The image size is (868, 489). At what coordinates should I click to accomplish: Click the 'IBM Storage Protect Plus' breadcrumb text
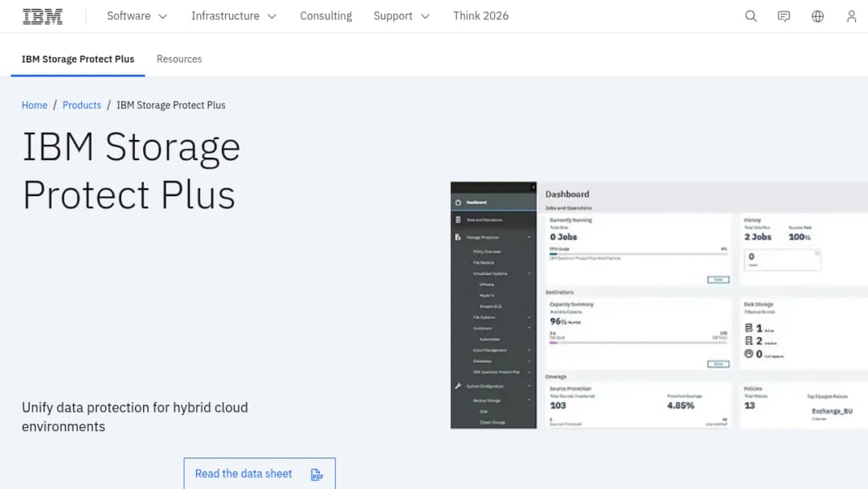(170, 105)
